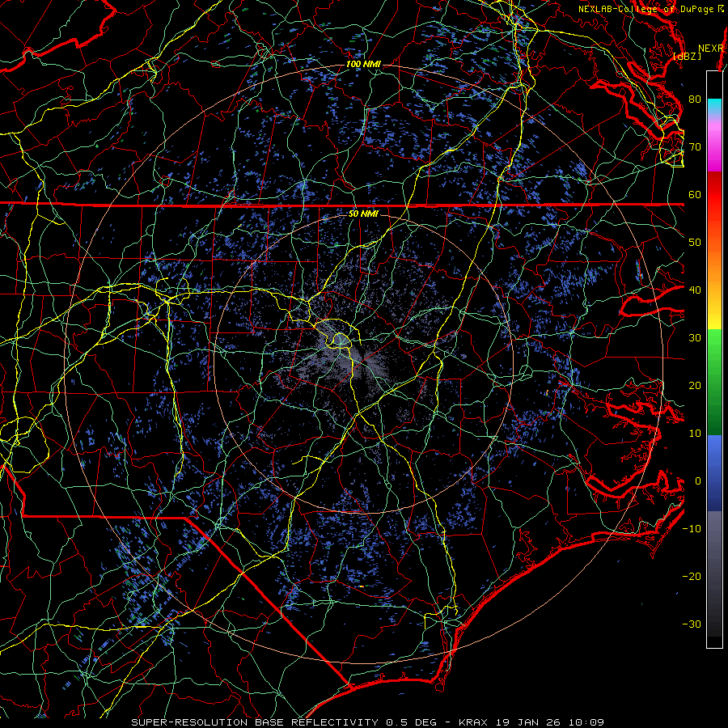This screenshot has height=728, width=728.
Task: Click the 50 NMI range ring label
Action: point(363,214)
